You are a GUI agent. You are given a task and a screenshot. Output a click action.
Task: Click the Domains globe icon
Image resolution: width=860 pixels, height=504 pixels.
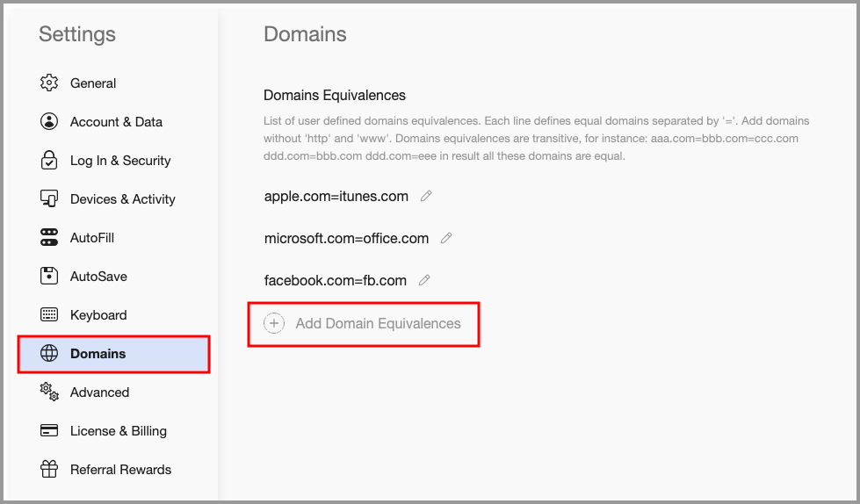49,353
